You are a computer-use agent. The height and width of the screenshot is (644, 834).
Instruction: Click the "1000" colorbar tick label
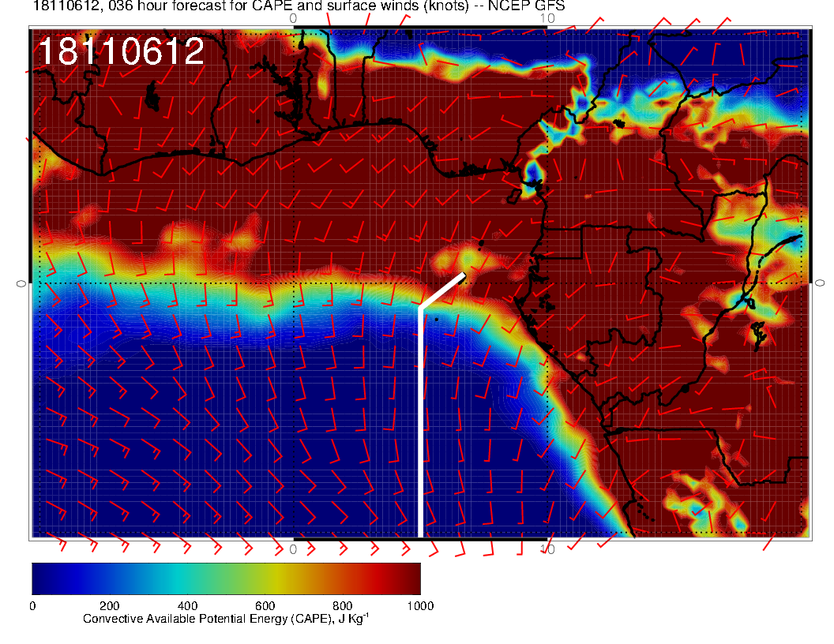pos(420,606)
